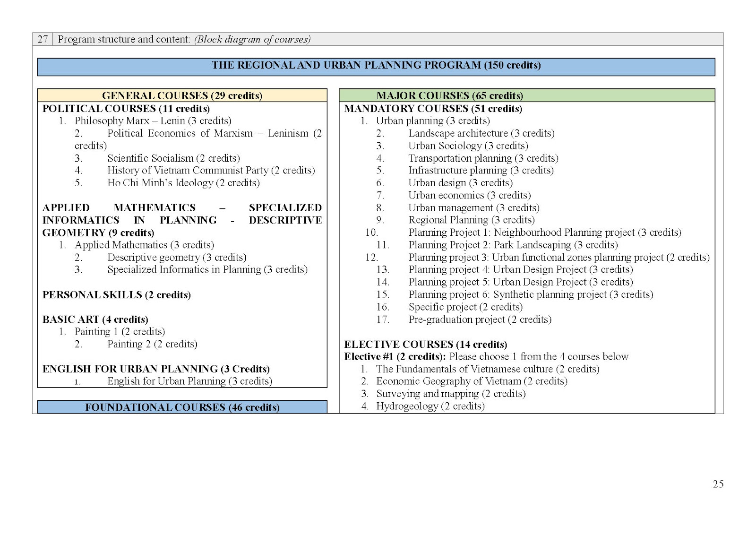
Task: Click the English for Urban Planning list item
Action: (189, 381)
